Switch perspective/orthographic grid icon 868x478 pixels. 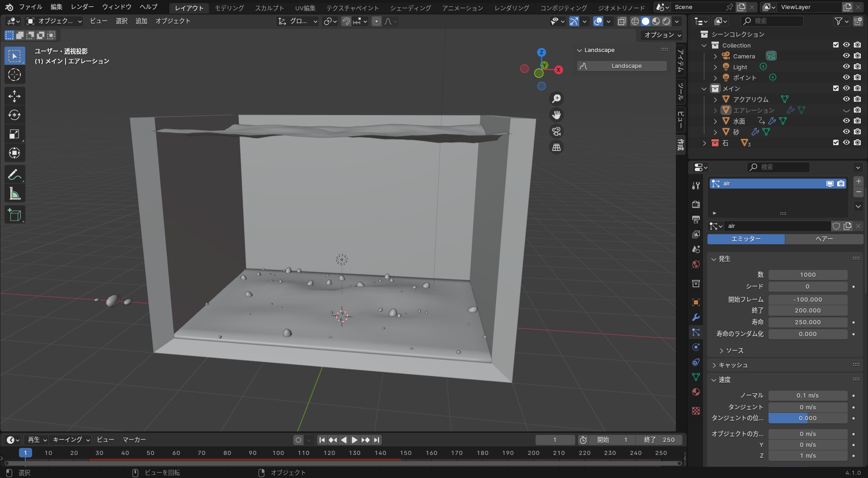pyautogui.click(x=557, y=147)
